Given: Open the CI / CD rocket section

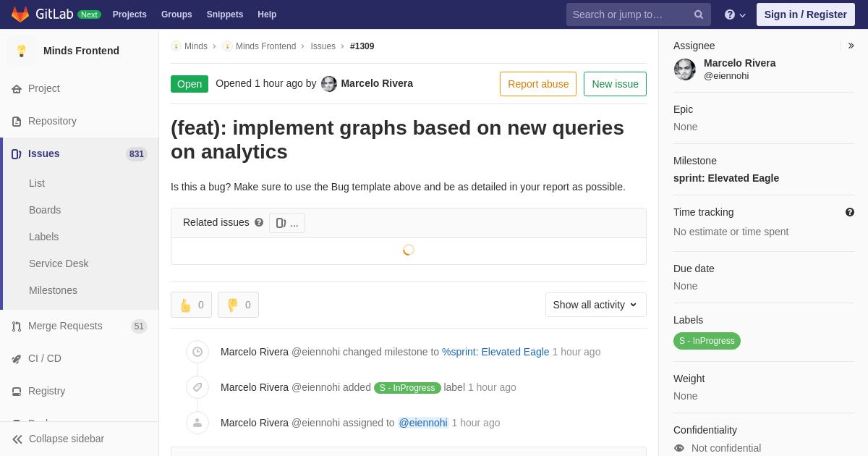Looking at the screenshot, I should pos(44,358).
